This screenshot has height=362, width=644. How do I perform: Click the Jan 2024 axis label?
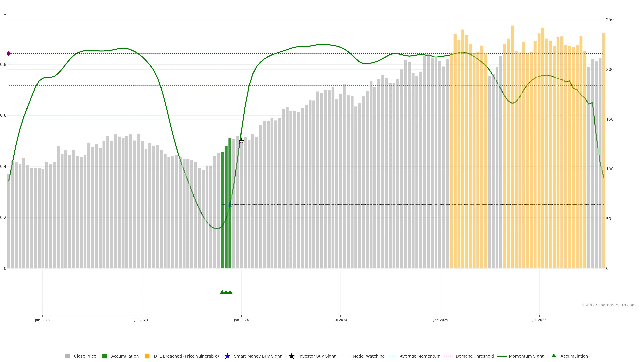tap(241, 320)
